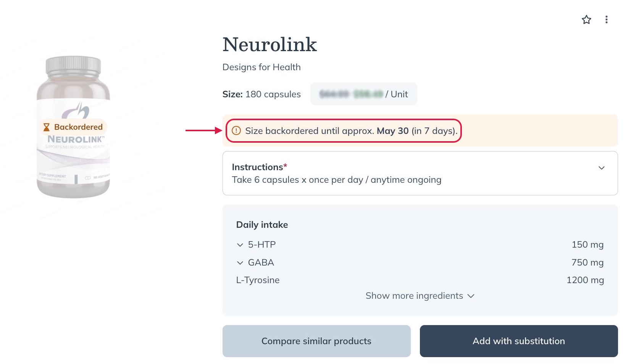Expand the GABA ingredient details

coord(240,263)
